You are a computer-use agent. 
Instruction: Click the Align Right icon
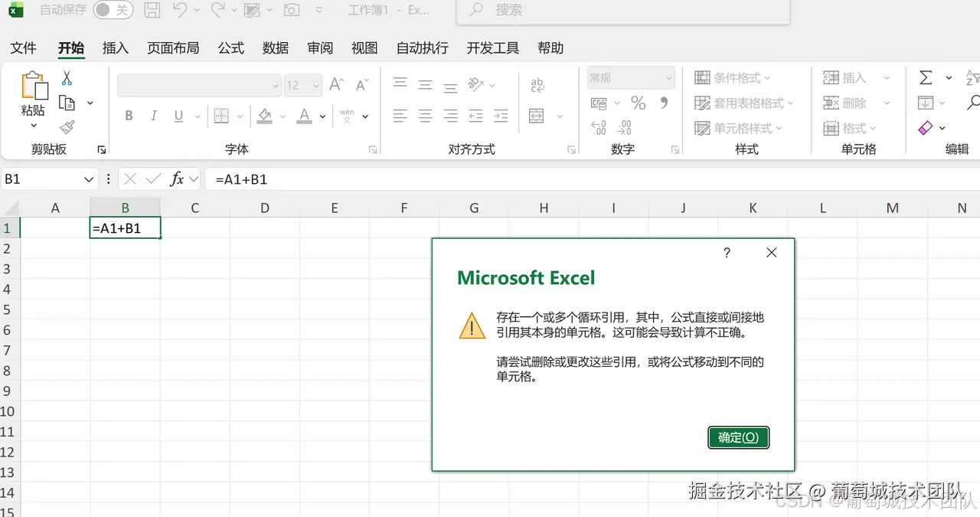[x=450, y=116]
